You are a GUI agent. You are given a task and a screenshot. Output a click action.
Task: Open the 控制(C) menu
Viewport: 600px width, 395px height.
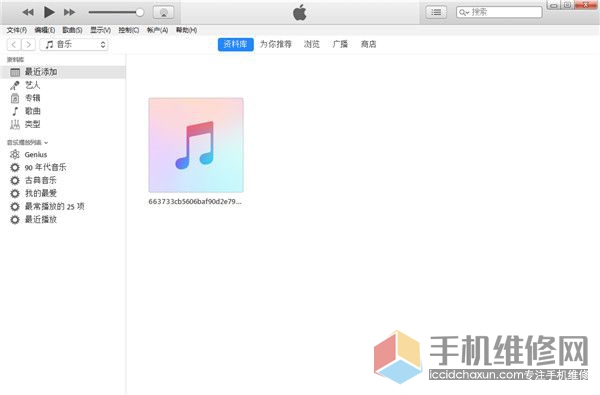129,30
